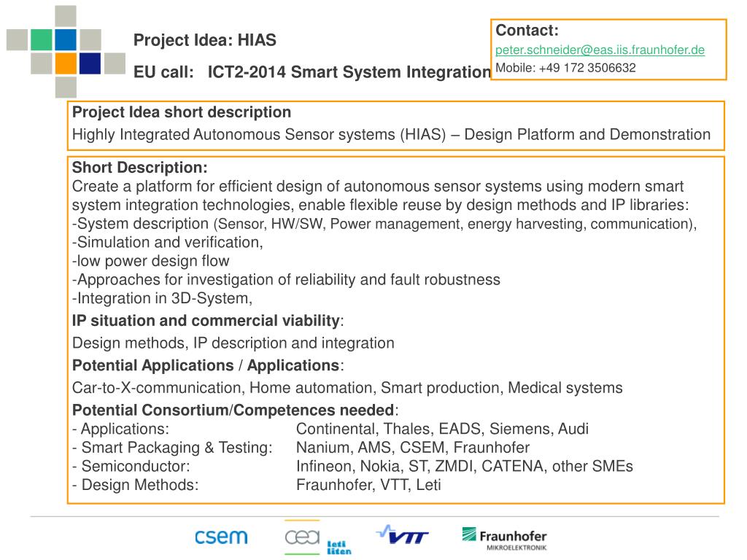
Task: Click 'Highly Integrated Autonomous Sensor systems (HIAS)' line
Action: coord(391,134)
